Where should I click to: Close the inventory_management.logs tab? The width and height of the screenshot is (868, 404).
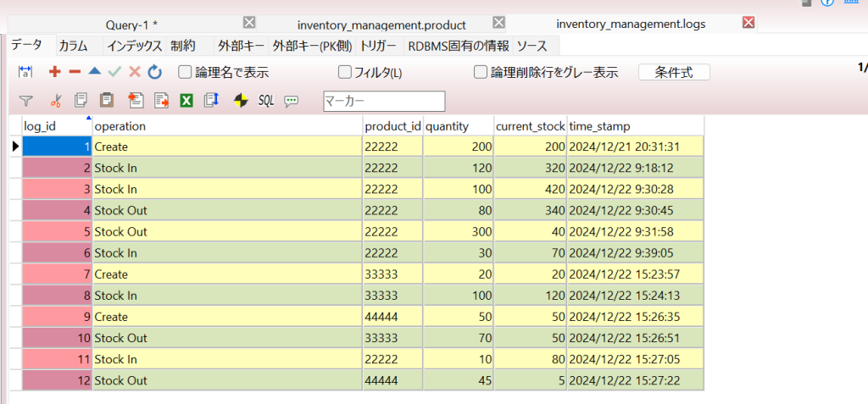point(748,23)
